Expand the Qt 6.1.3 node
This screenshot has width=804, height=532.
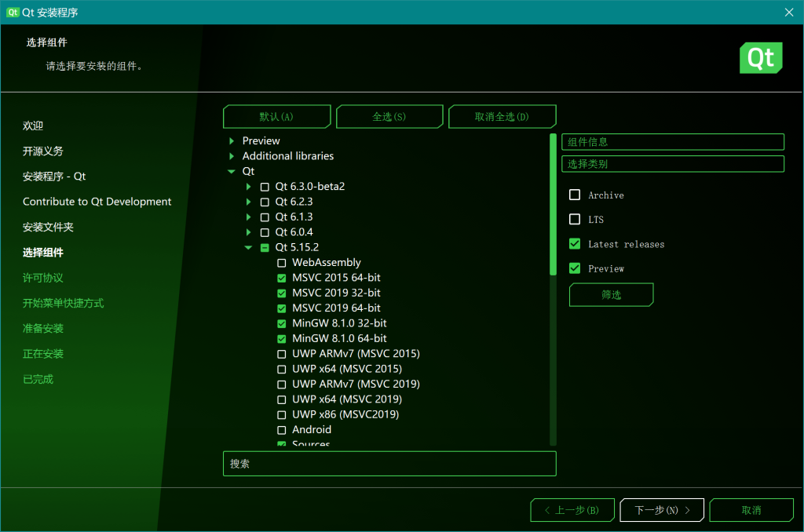pos(249,217)
